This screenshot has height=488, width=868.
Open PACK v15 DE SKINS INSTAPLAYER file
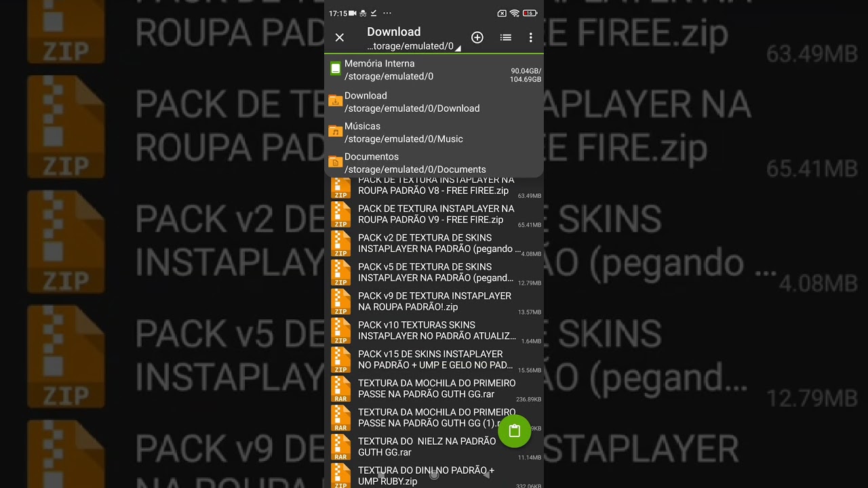click(x=434, y=360)
